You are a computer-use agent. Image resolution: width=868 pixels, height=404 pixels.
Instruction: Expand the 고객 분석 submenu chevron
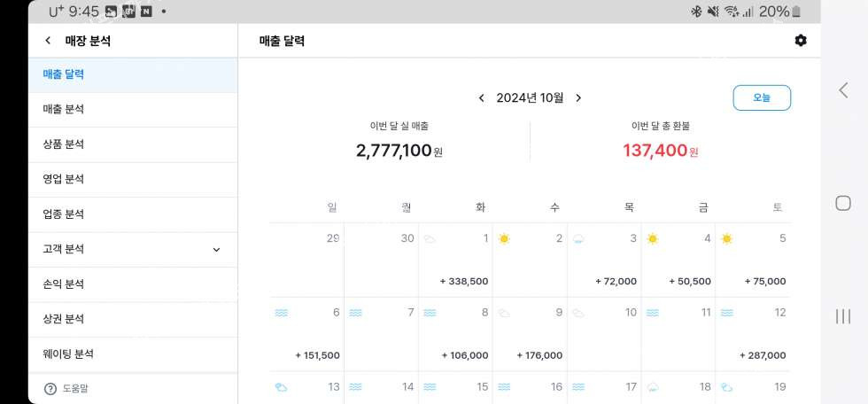(x=216, y=250)
